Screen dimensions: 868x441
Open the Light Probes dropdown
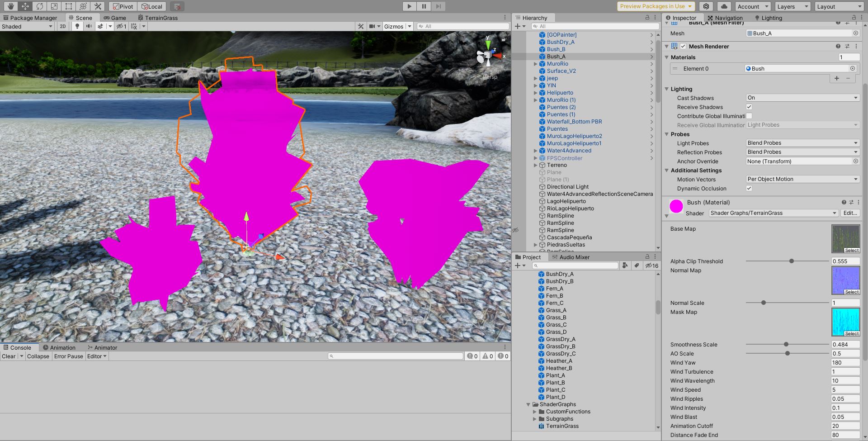(x=802, y=142)
